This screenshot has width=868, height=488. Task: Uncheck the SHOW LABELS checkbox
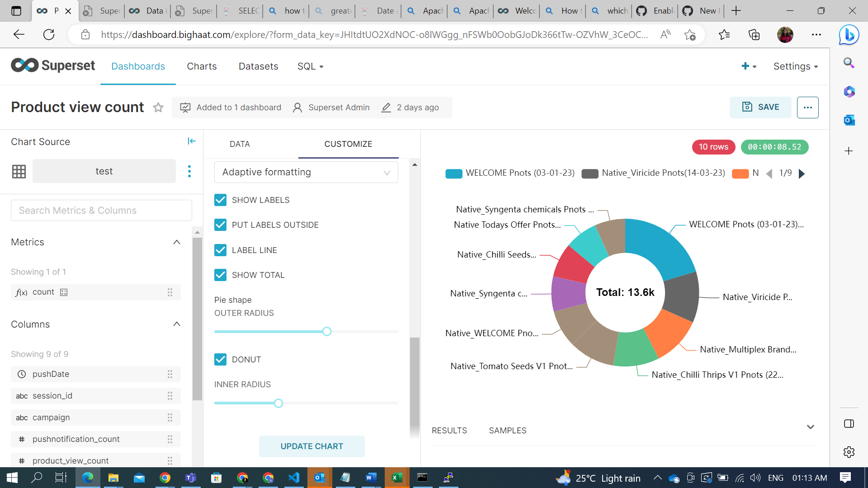[220, 200]
